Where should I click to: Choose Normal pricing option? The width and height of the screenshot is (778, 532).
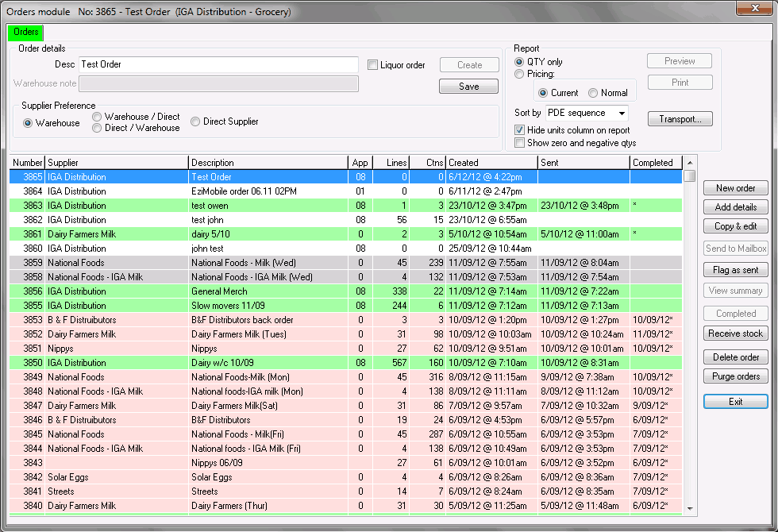pyautogui.click(x=593, y=93)
